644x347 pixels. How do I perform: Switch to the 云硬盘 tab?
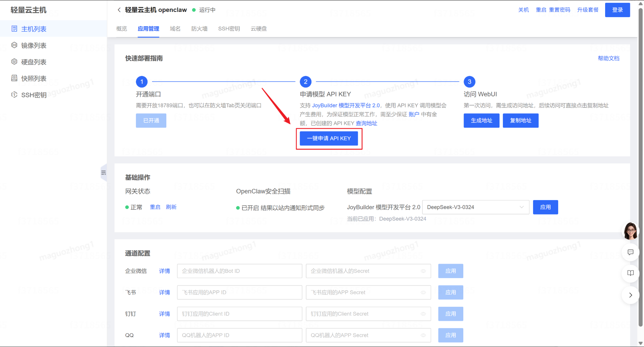258,29
